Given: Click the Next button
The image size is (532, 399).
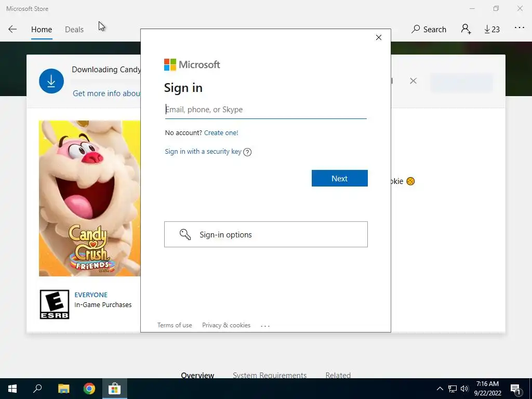Looking at the screenshot, I should (x=340, y=179).
